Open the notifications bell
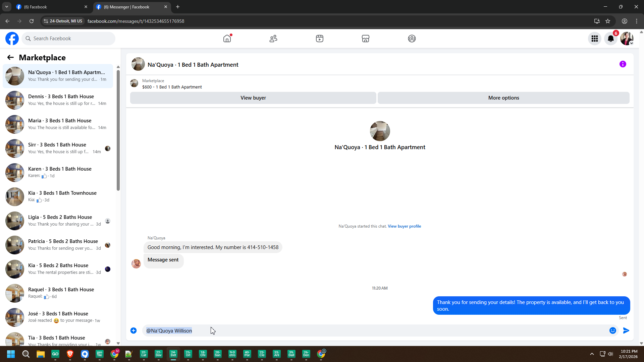 tap(610, 39)
